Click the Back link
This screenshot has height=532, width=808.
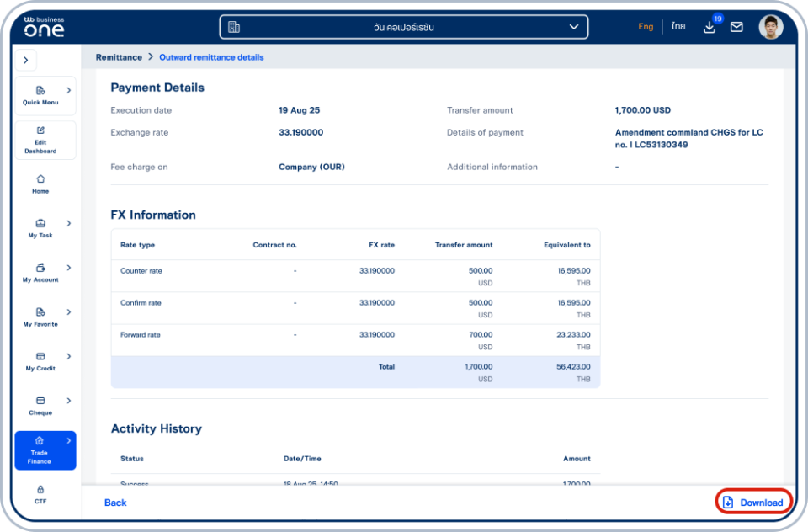[x=115, y=503]
